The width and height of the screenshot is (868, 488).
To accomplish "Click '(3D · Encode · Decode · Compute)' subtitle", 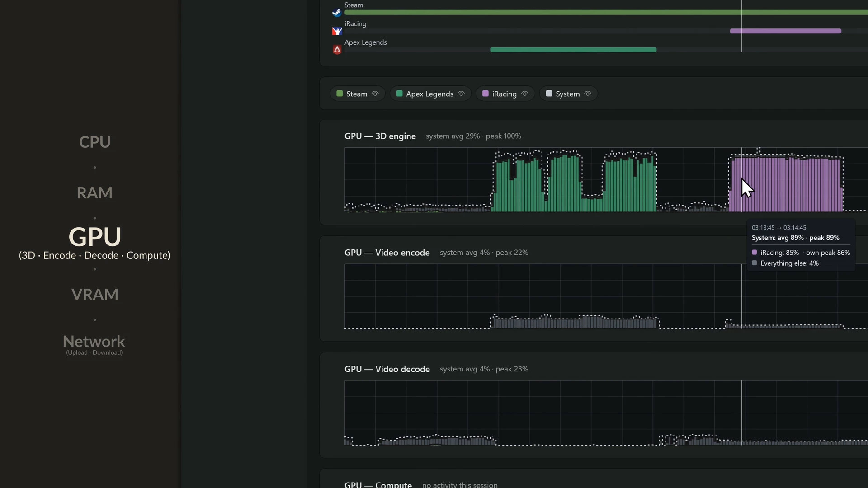I will coord(94,255).
